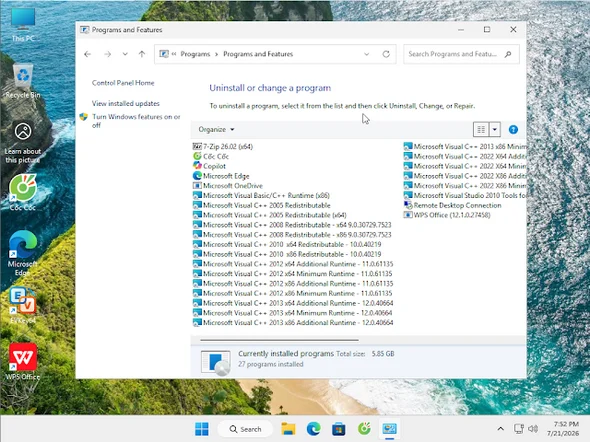Select the Cốc Cốc program in the list
The image size is (590, 442).
tap(211, 156)
